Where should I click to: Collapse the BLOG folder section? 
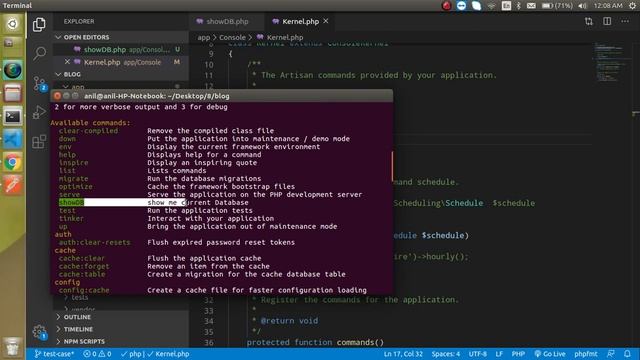(x=72, y=74)
